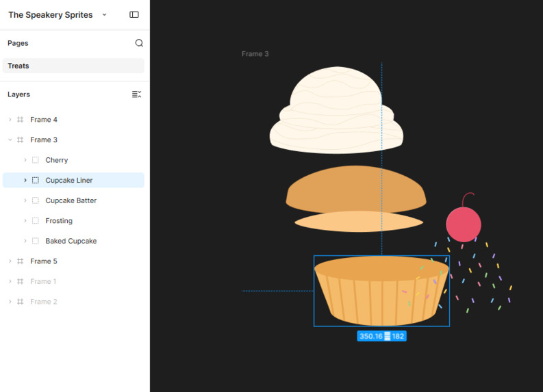The height and width of the screenshot is (392, 543).
Task: Select the Cupcake Liner layer
Action: (73, 180)
